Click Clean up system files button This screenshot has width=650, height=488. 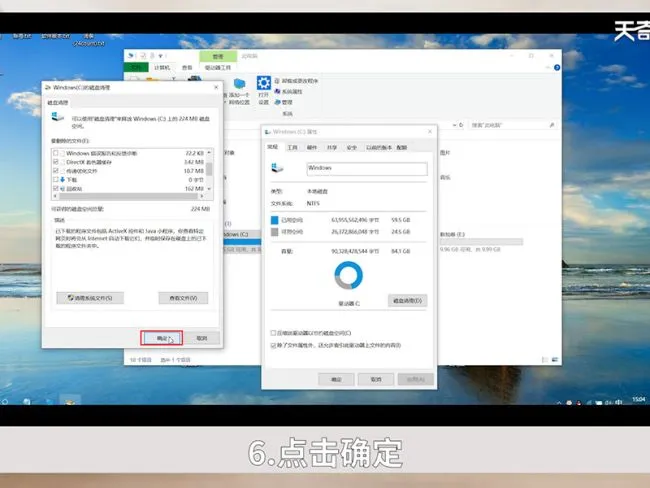point(90,298)
